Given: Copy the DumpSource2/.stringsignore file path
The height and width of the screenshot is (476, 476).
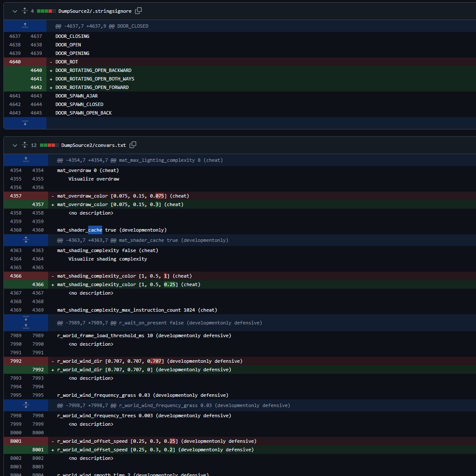Looking at the screenshot, I should (x=138, y=11).
